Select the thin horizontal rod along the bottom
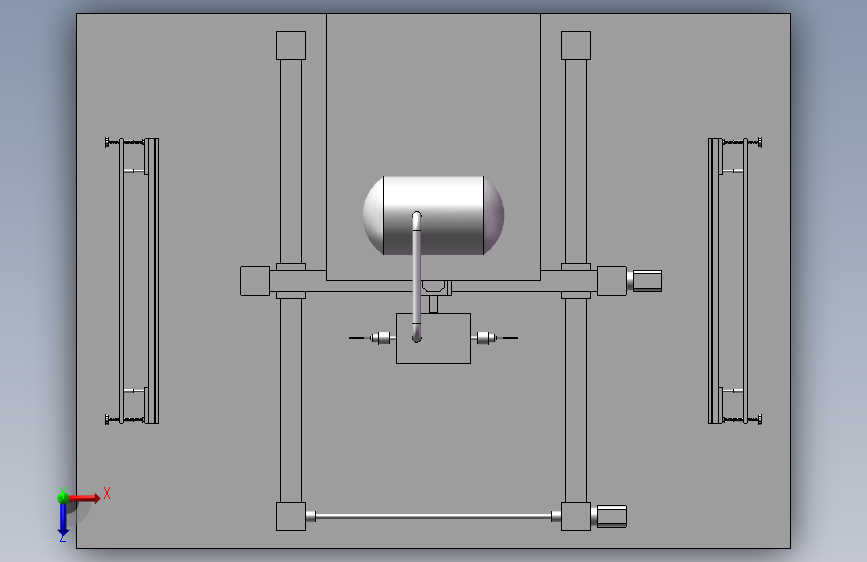Image resolution: width=867 pixels, height=562 pixels. point(434,516)
